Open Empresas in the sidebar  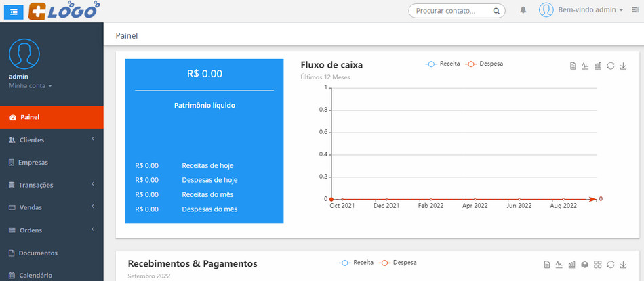52,163
